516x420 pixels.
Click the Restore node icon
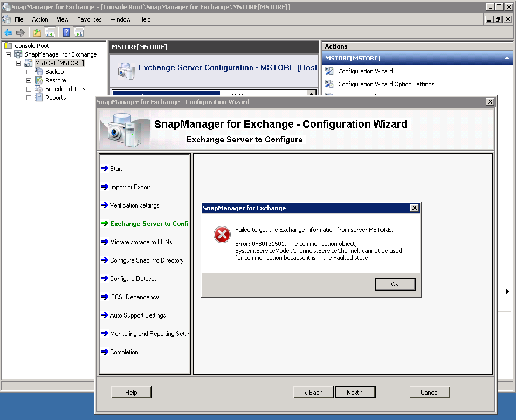(x=39, y=80)
